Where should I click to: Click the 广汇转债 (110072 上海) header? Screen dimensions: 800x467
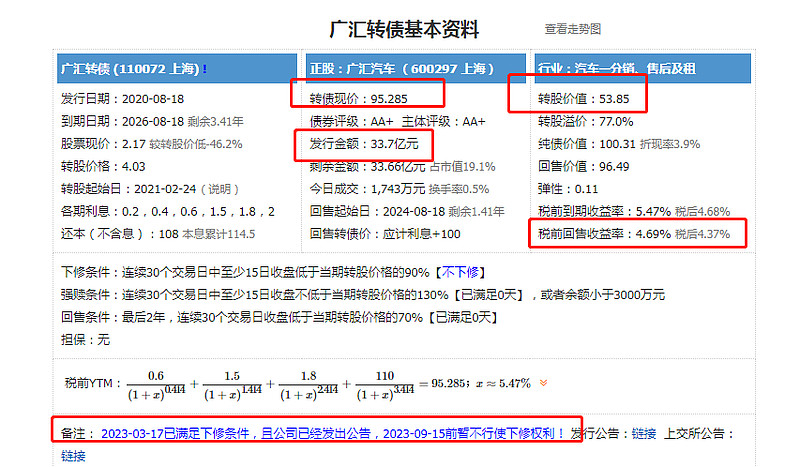177,68
